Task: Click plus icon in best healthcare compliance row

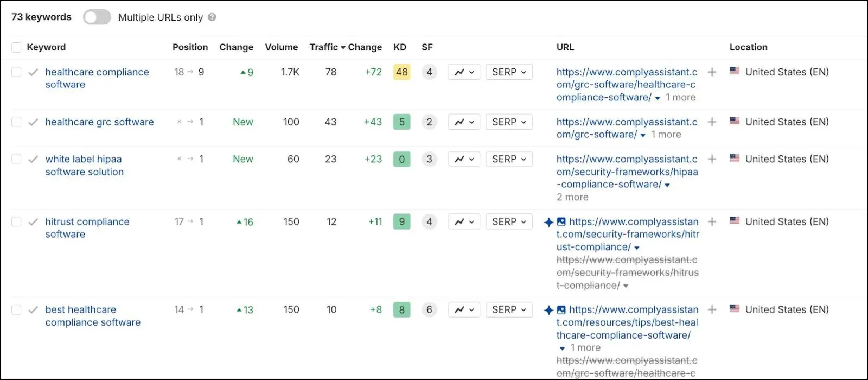Action: pyautogui.click(x=712, y=310)
